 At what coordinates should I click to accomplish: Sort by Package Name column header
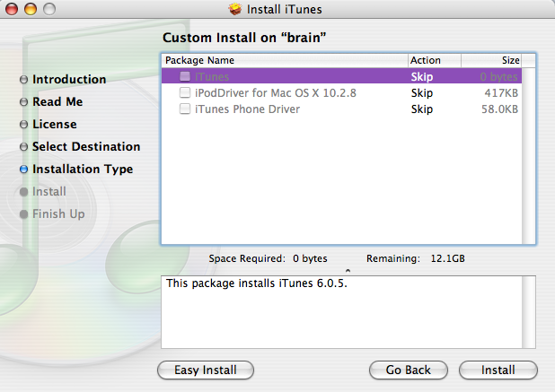pos(285,60)
